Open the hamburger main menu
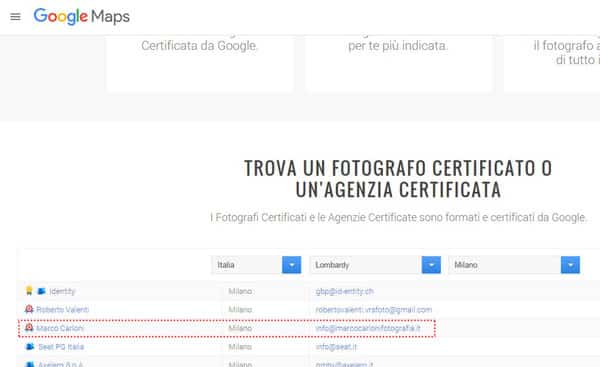This screenshot has width=600, height=367. [x=15, y=17]
